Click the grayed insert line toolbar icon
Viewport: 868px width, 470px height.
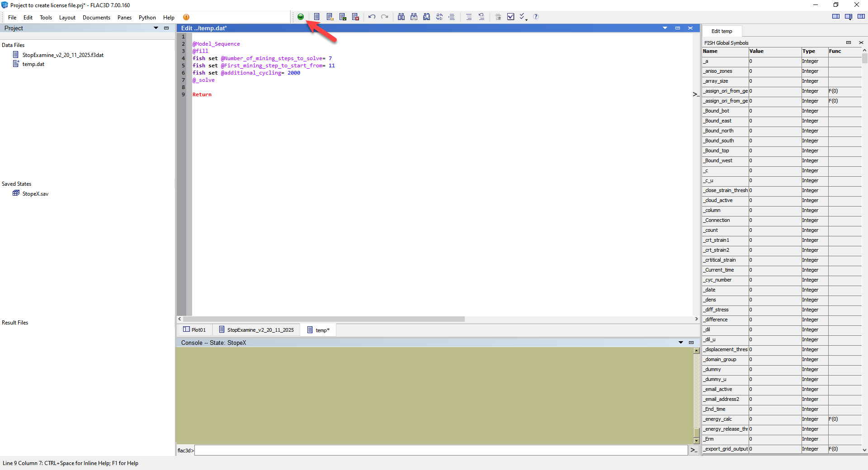[x=498, y=17]
